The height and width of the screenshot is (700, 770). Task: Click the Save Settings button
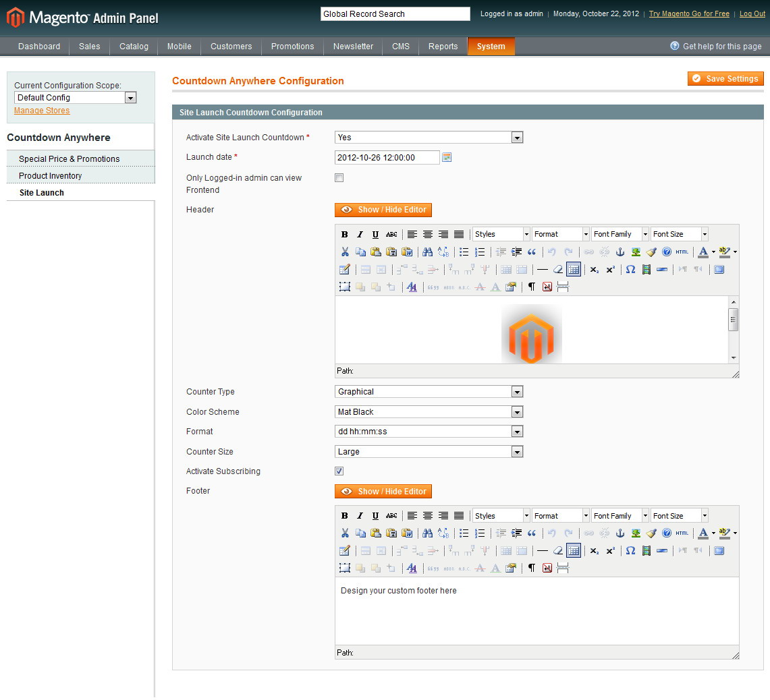pyautogui.click(x=725, y=78)
